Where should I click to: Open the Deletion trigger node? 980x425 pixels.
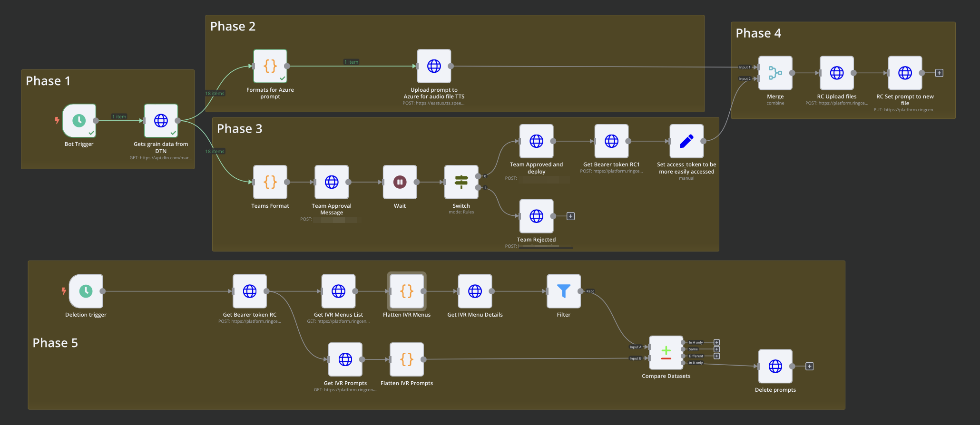(86, 291)
